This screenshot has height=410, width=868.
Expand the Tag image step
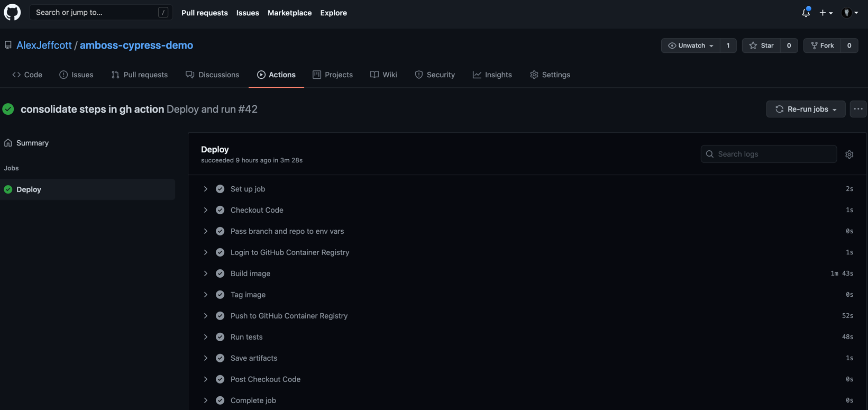[206, 295]
